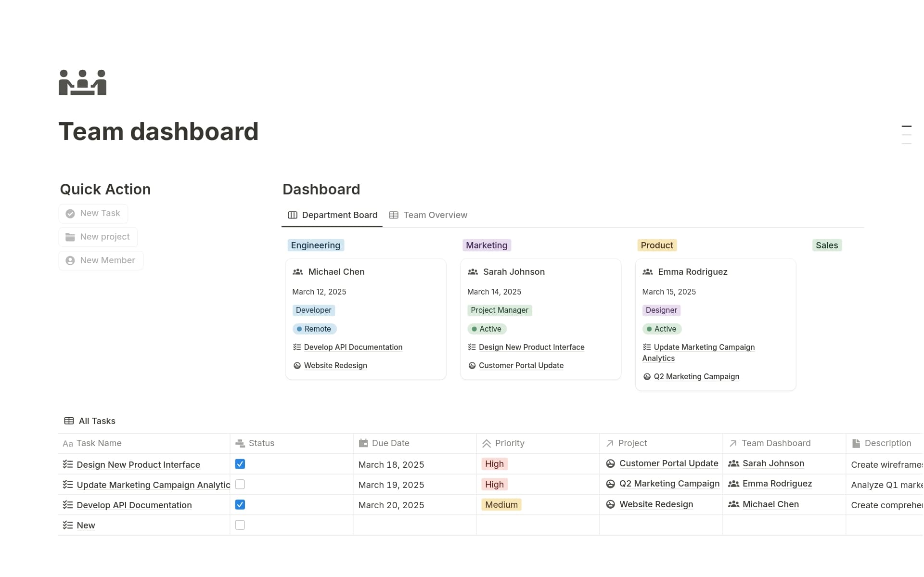Click the globe icon beside Website Redesign project
The image size is (924, 577).
coord(610,504)
